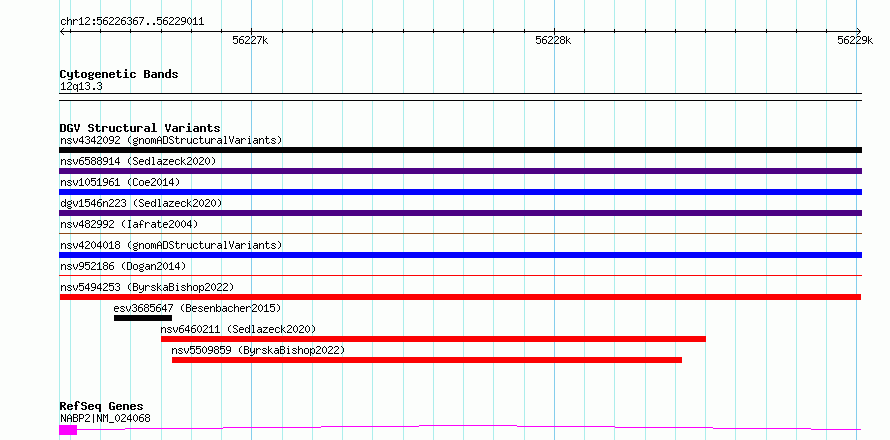890x440 pixels.
Task: Open the Cytogenetic Bands track heading
Action: pyautogui.click(x=119, y=74)
